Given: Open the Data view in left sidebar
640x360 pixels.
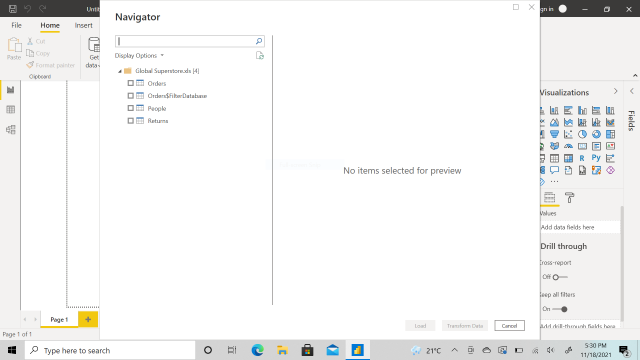Looking at the screenshot, I should pyautogui.click(x=11, y=109).
